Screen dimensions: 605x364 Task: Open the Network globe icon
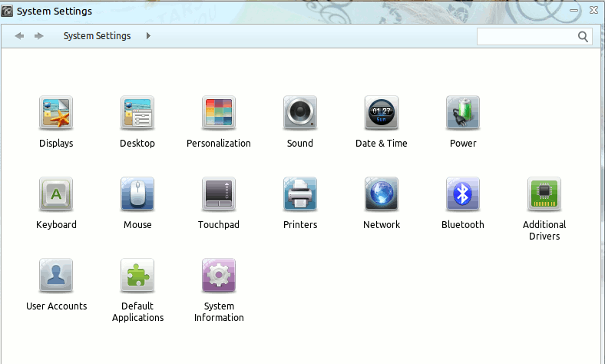click(382, 194)
